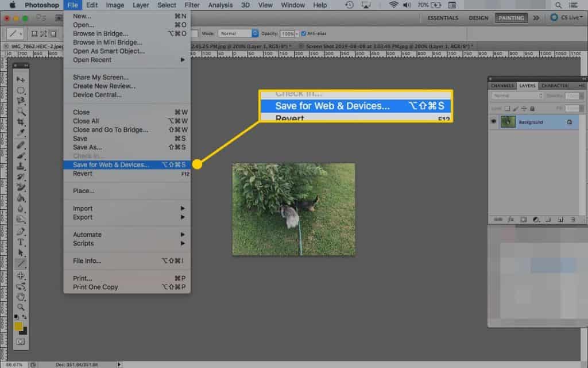The height and width of the screenshot is (368, 588).
Task: Create new adjustment layer icon
Action: pos(536,219)
